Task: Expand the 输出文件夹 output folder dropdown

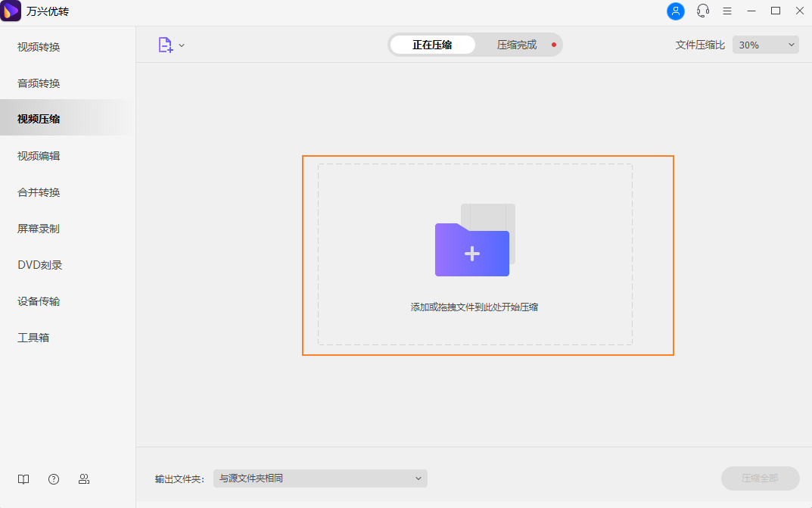Action: (x=319, y=478)
